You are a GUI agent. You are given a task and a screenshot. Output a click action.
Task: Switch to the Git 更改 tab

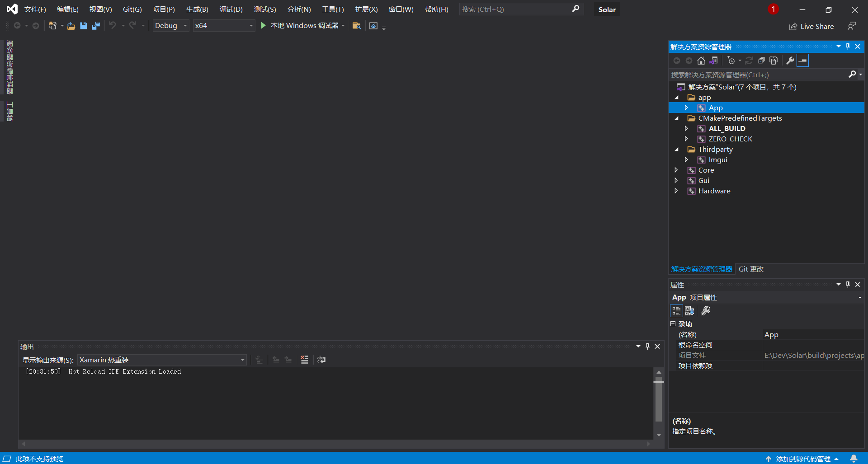(x=751, y=269)
